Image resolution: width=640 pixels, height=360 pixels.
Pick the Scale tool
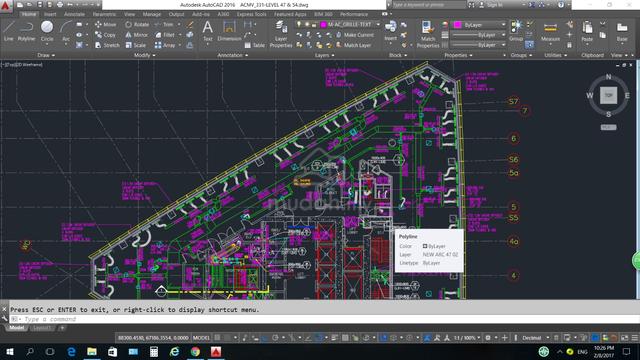(136, 45)
